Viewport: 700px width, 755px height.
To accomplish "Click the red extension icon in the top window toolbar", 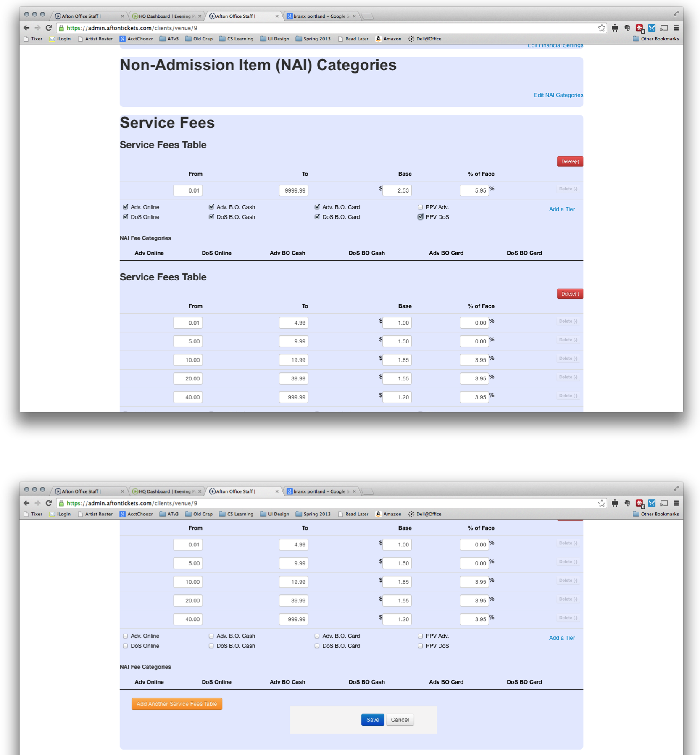I will [639, 28].
